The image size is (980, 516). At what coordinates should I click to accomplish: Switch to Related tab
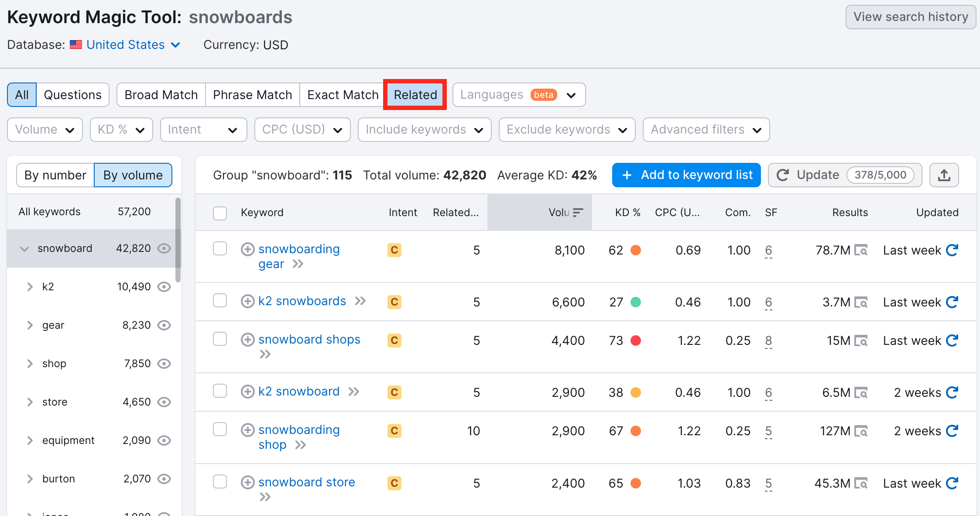[x=415, y=95]
